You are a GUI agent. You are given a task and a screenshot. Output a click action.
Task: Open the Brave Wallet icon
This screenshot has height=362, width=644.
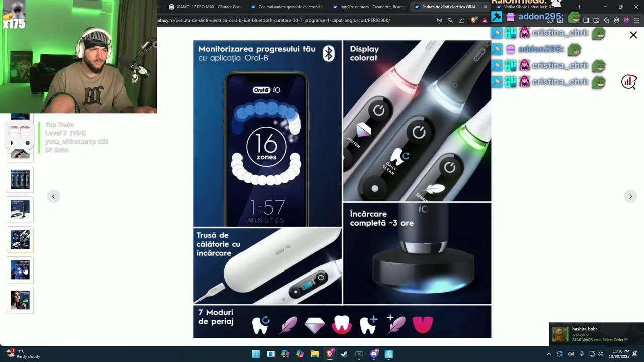pyautogui.click(x=596, y=20)
